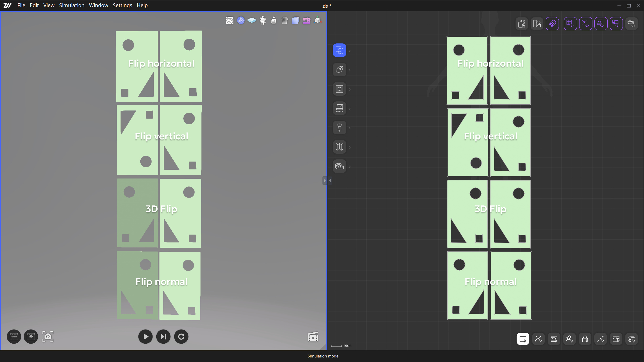Expand the pen tool submenu chevron
Image resolution: width=644 pixels, height=362 pixels.
(x=350, y=70)
